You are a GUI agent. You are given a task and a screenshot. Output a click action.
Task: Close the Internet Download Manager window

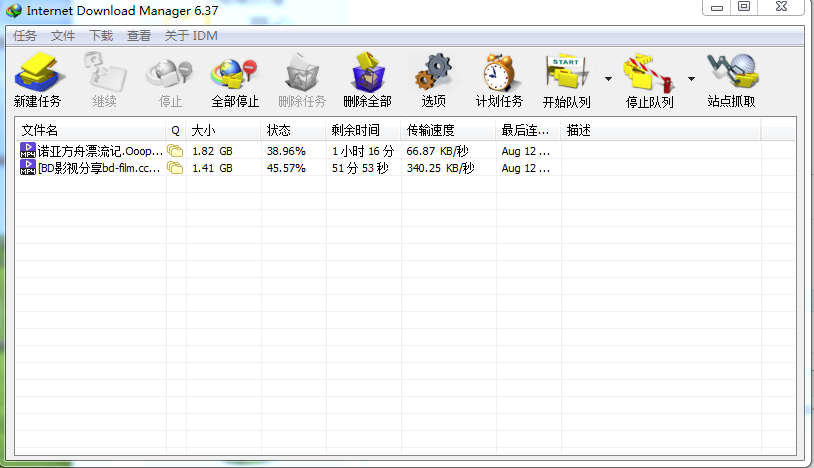pos(781,7)
